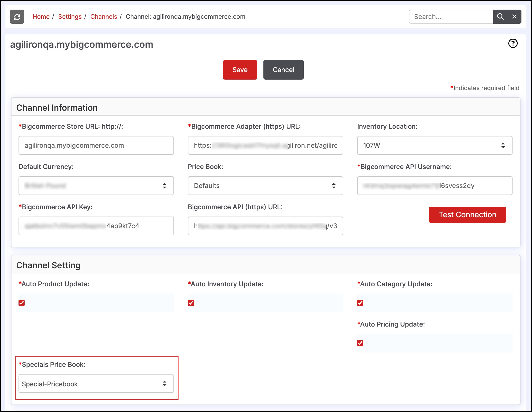Image resolution: width=532 pixels, height=412 pixels.
Task: Edit the Bigcommerce API Username field
Action: point(435,186)
